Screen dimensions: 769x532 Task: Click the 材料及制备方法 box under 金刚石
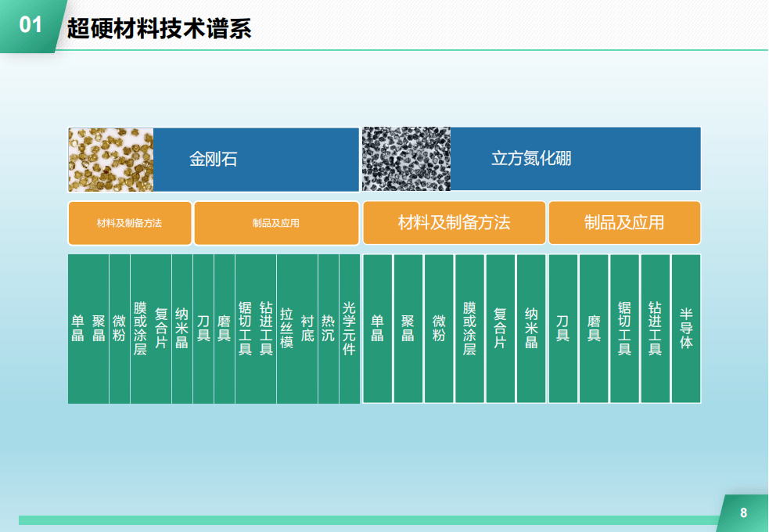pos(130,223)
